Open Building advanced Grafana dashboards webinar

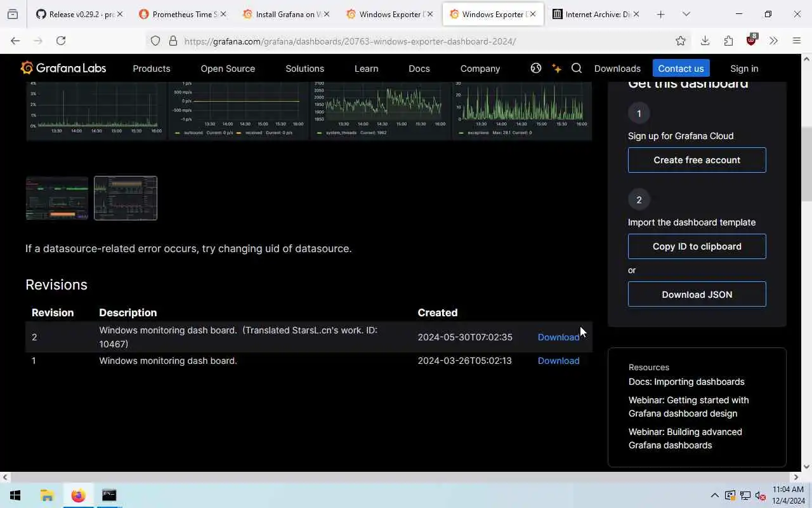point(685,438)
